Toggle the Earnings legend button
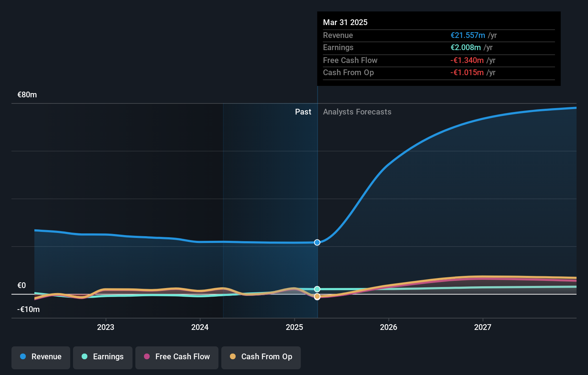This screenshot has width=588, height=375. pos(103,357)
